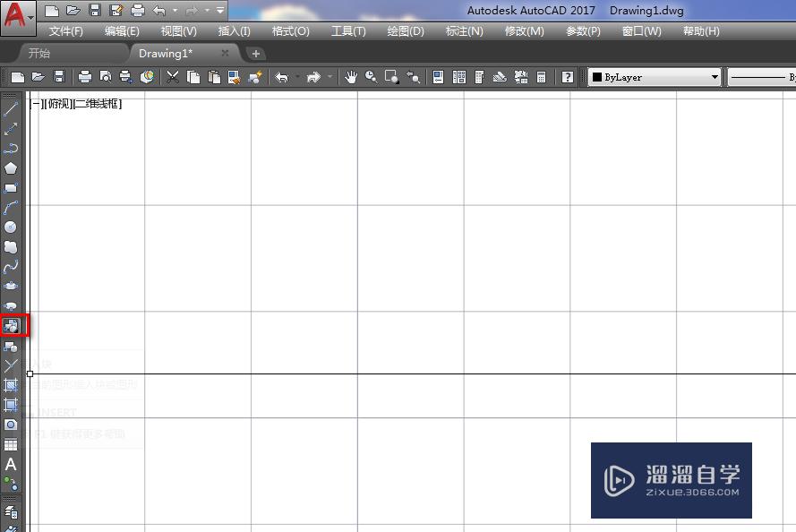Click Undo in the quick access toolbar
The image size is (796, 532).
pyautogui.click(x=158, y=10)
